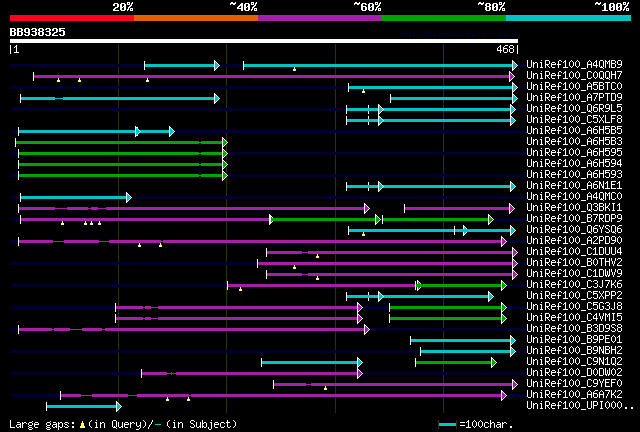The image size is (640, 432).
Task: Open the UniRef100_Q6R9L5 hit label
Action: point(574,108)
